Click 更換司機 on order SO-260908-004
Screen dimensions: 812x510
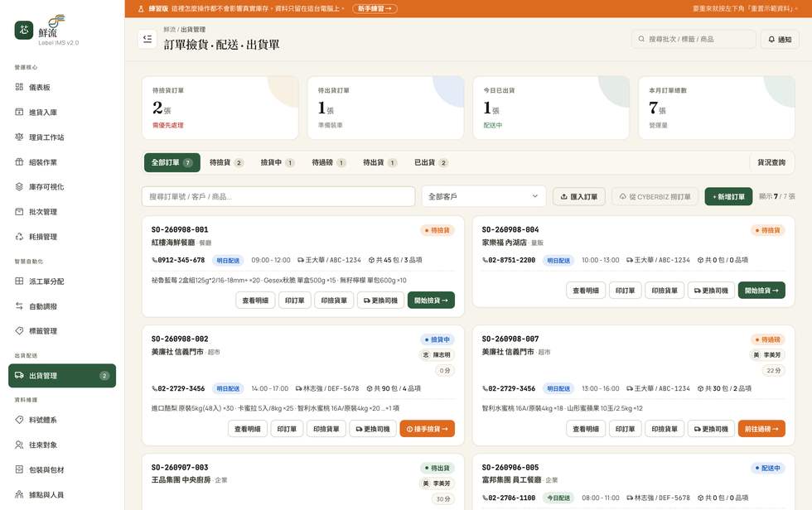(x=711, y=291)
